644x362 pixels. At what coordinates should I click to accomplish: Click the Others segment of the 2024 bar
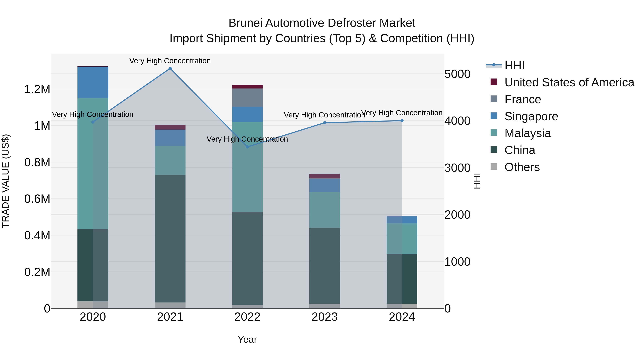point(402,306)
